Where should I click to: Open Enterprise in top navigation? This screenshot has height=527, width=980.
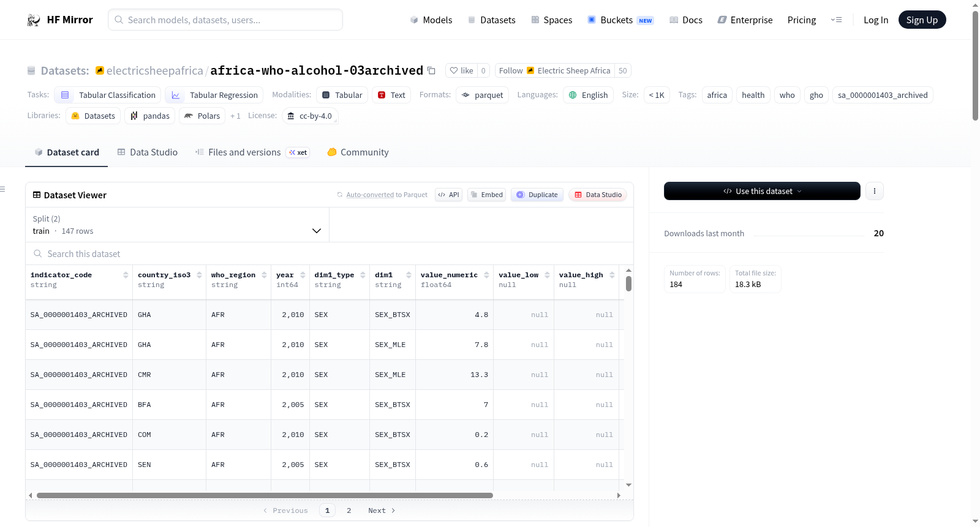[x=745, y=20]
